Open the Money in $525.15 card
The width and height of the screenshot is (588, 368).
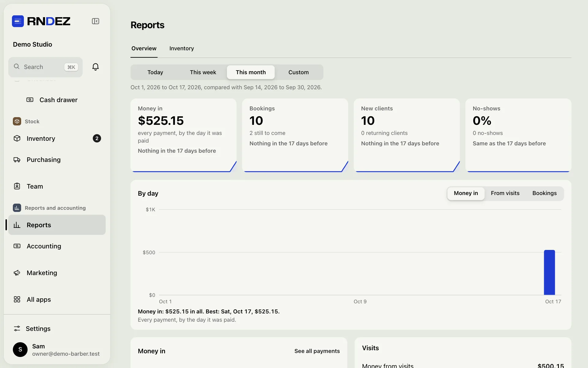tap(183, 135)
